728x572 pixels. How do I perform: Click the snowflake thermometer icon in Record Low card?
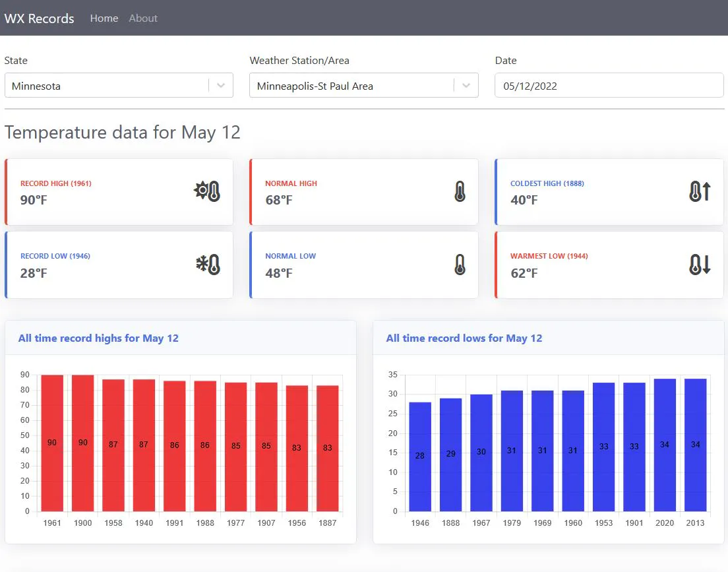pyautogui.click(x=208, y=265)
